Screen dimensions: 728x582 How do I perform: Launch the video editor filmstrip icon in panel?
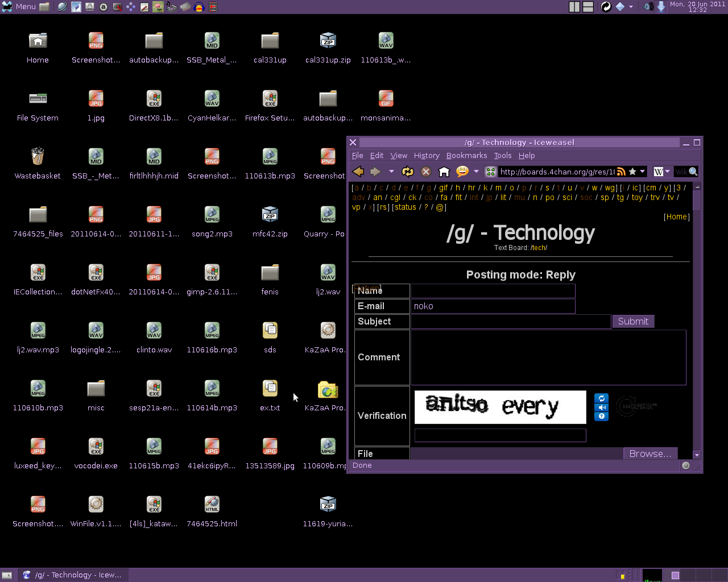coord(213,7)
